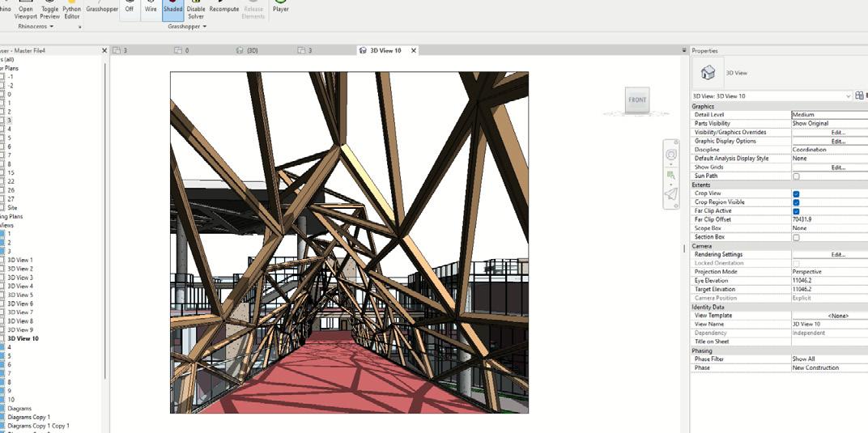Expand the Rhinoceros panel dropdown
Image resolution: width=868 pixels, height=433 pixels.
tap(36, 26)
